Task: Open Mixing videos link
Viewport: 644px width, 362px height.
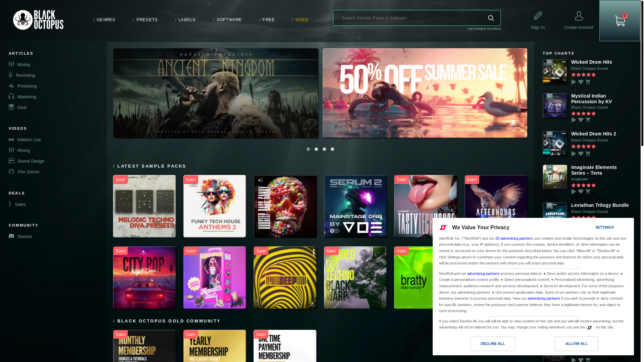Action: pyautogui.click(x=19, y=150)
